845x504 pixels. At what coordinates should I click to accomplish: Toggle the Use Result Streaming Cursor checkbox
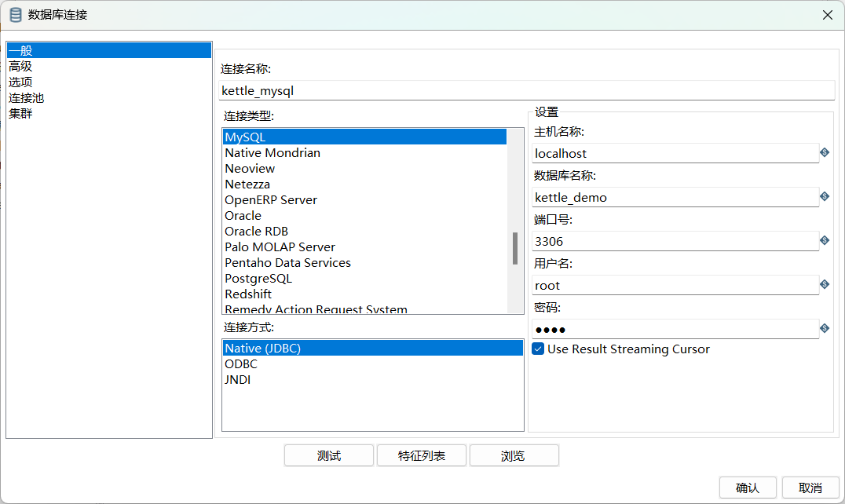(538, 349)
